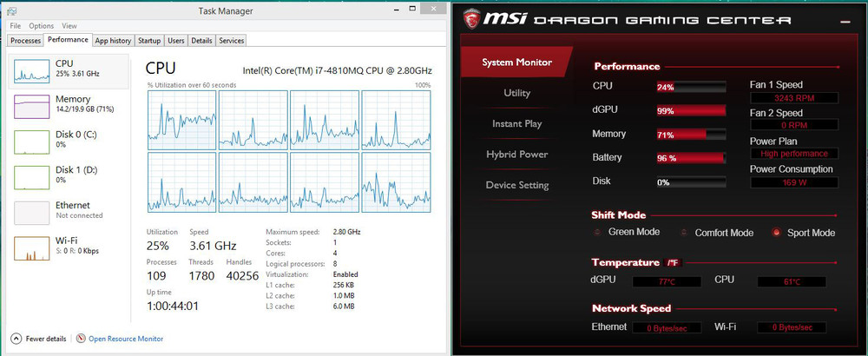Viewport: 868px width, 356px height.
Task: Open the Hybrid Power section
Action: (516, 155)
